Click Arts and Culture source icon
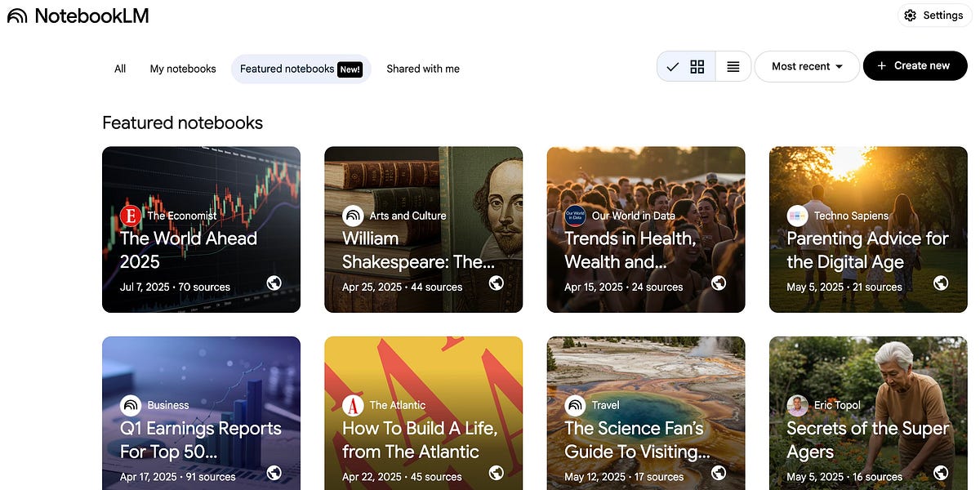Image resolution: width=980 pixels, height=490 pixels. coord(353,216)
